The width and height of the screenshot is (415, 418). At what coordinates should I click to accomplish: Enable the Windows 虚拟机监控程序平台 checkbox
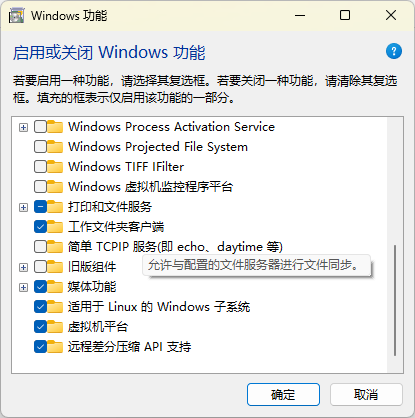coord(40,187)
